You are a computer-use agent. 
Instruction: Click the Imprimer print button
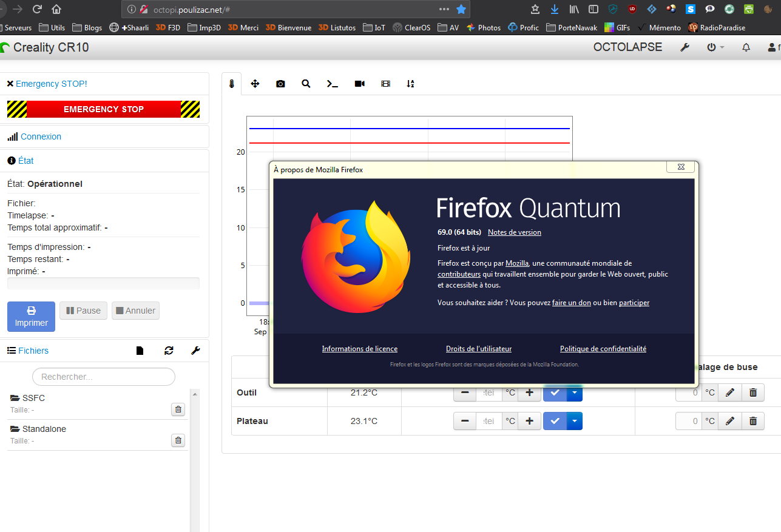31,317
